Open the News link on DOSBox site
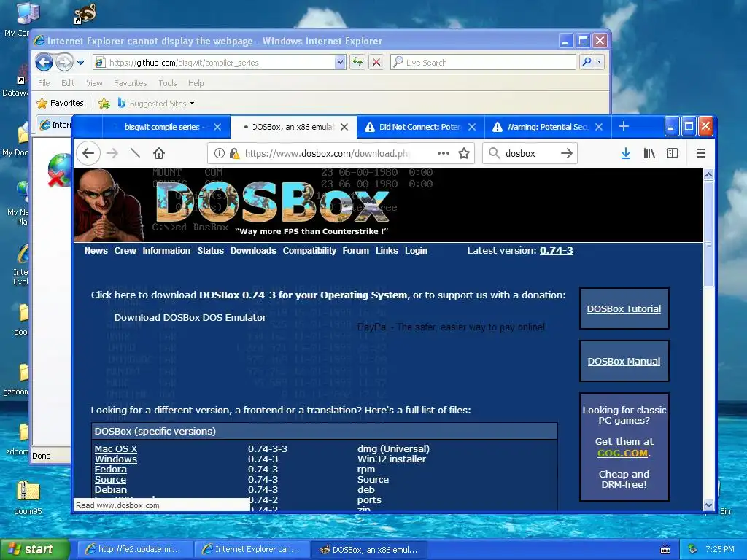This screenshot has width=747, height=560. click(96, 251)
